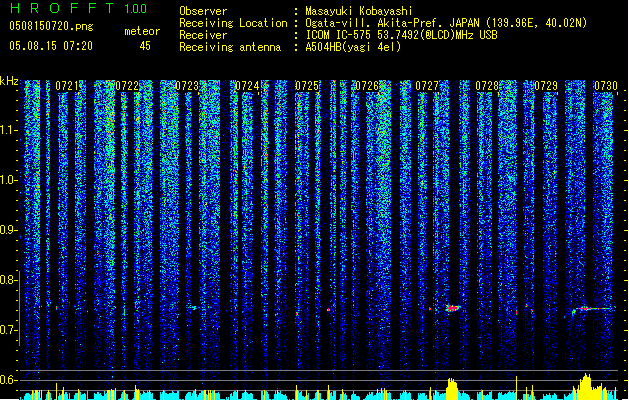Click the 0728 time marker
Image resolution: width=629 pixels, height=400 pixels.
coord(487,86)
